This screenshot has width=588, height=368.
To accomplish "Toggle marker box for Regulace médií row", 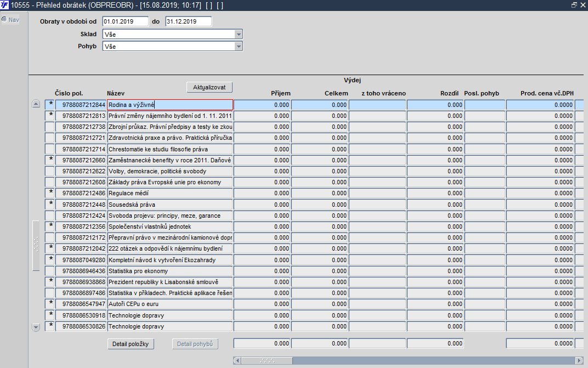I will [50, 193].
